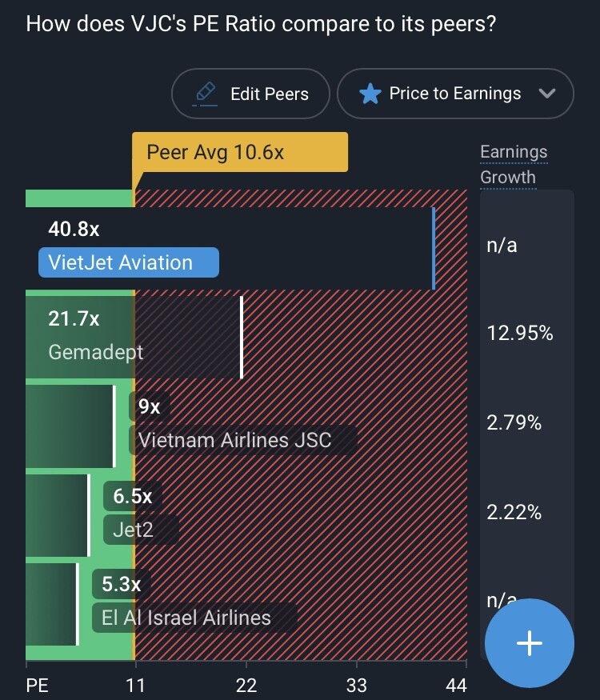Click the 21.7x value on Gemadept bar

click(x=74, y=319)
